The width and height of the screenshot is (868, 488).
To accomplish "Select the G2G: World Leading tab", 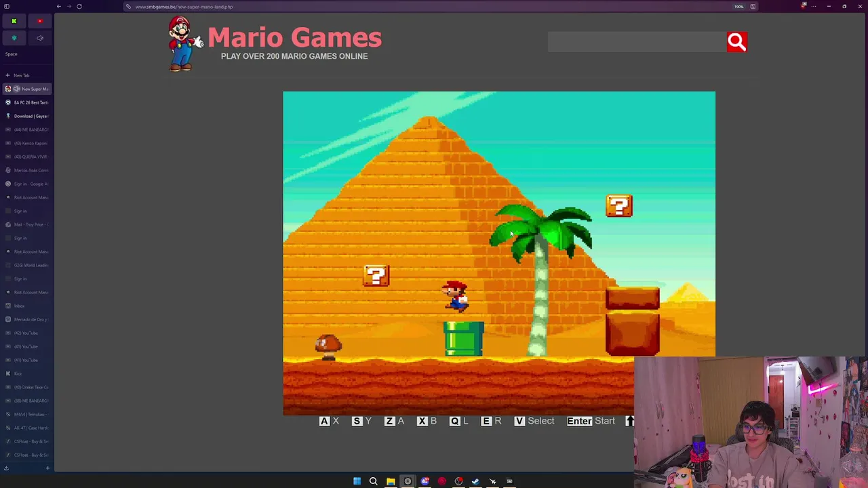I will [27, 265].
